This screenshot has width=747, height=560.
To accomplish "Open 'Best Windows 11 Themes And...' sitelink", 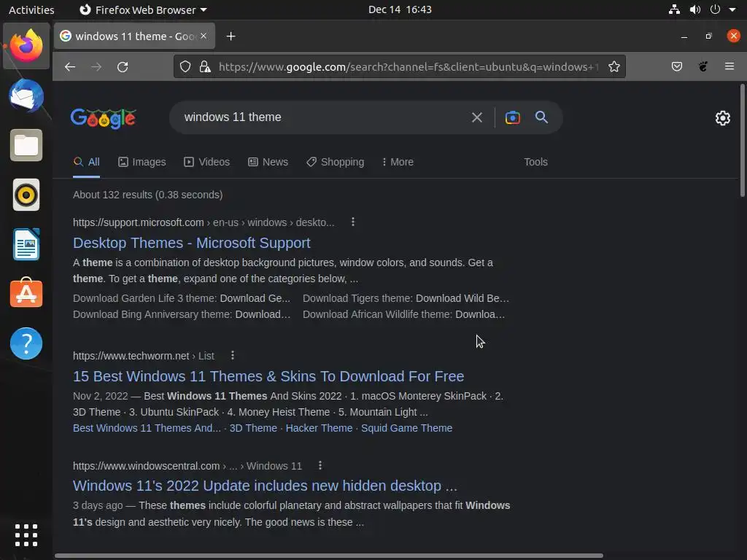I will pos(147,428).
